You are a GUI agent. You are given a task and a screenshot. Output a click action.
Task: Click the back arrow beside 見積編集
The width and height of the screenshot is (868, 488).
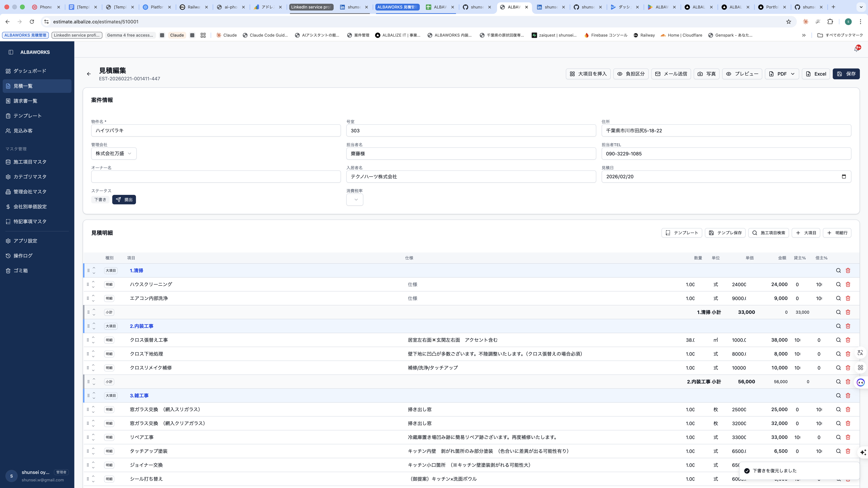pyautogui.click(x=89, y=74)
